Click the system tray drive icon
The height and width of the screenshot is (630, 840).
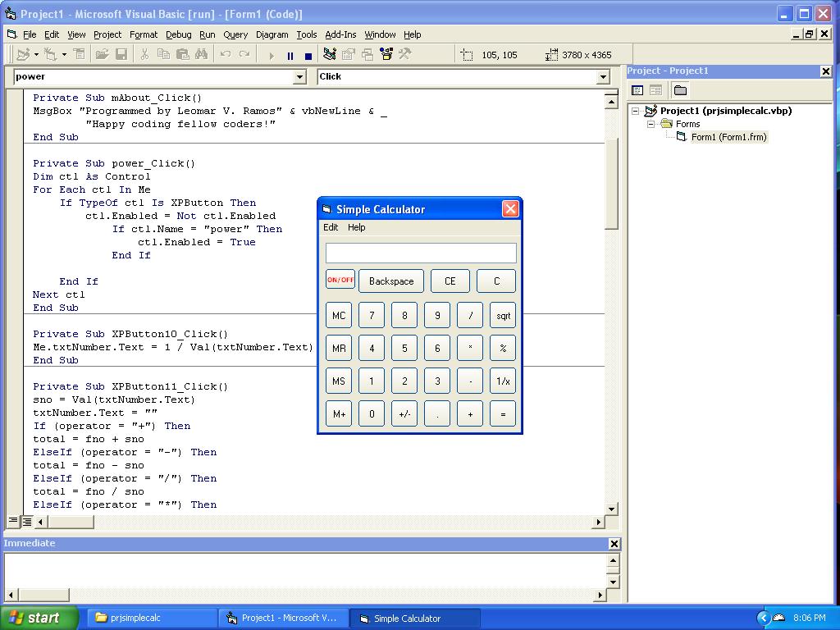point(778,618)
